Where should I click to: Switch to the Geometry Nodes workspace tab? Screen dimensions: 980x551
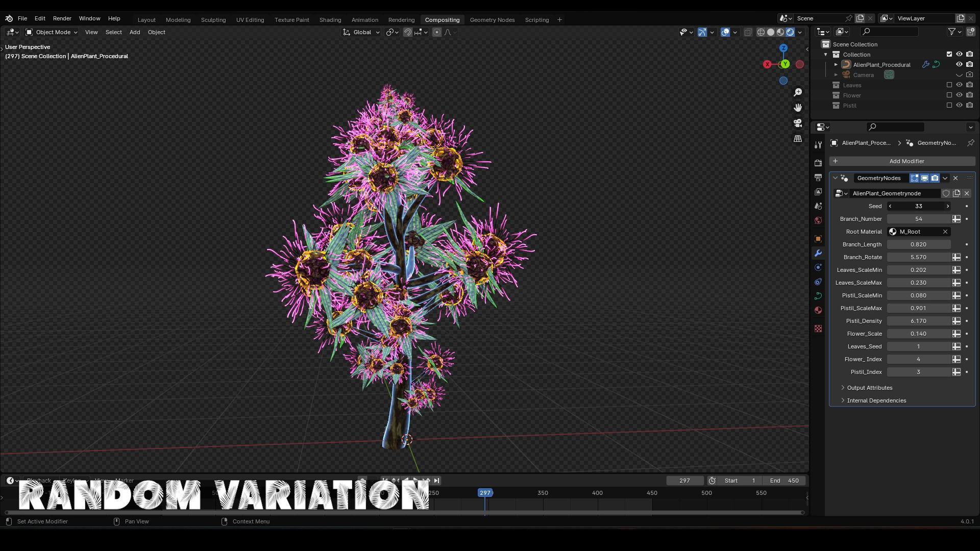[x=492, y=20]
